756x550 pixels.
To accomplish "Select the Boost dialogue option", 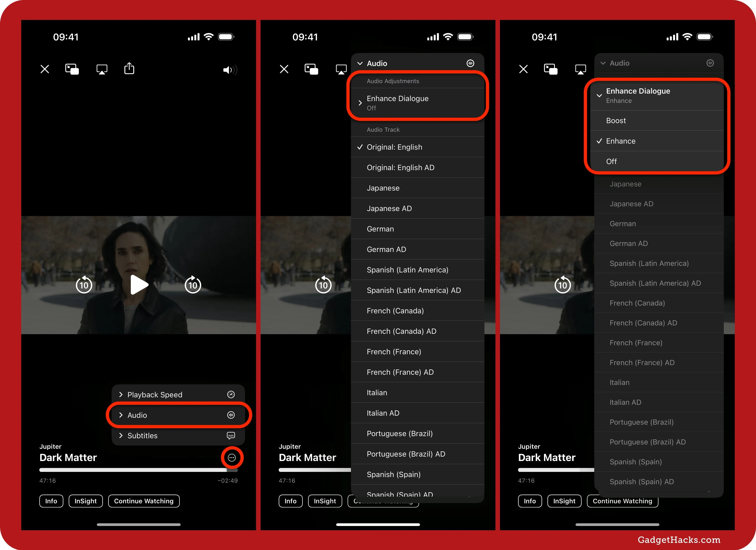I will (x=657, y=121).
